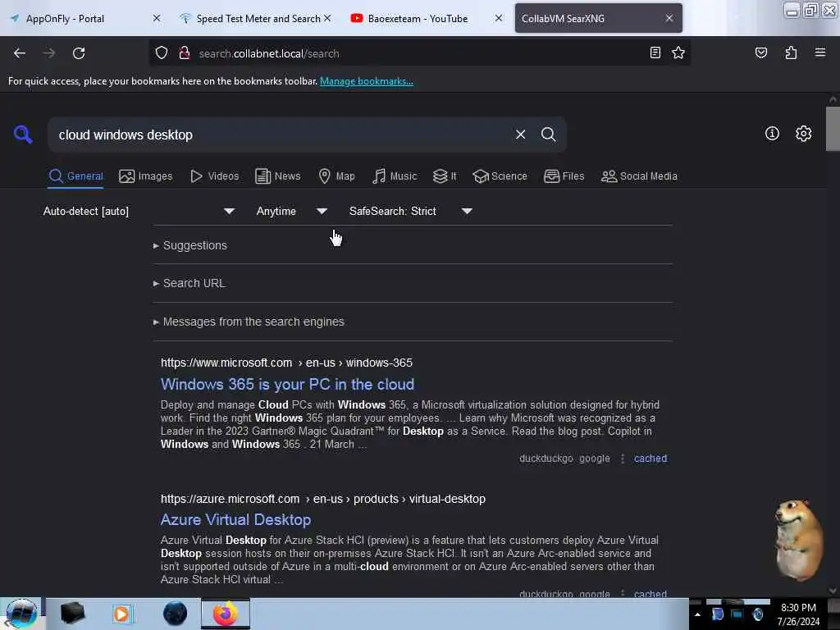Click the address bar URL
The height and width of the screenshot is (630, 840).
(269, 53)
